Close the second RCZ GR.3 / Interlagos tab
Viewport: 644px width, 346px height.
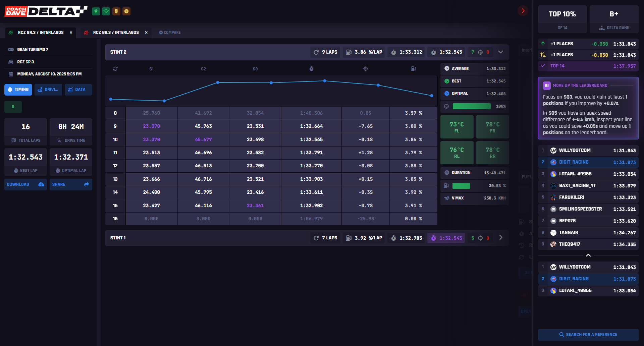pyautogui.click(x=146, y=33)
